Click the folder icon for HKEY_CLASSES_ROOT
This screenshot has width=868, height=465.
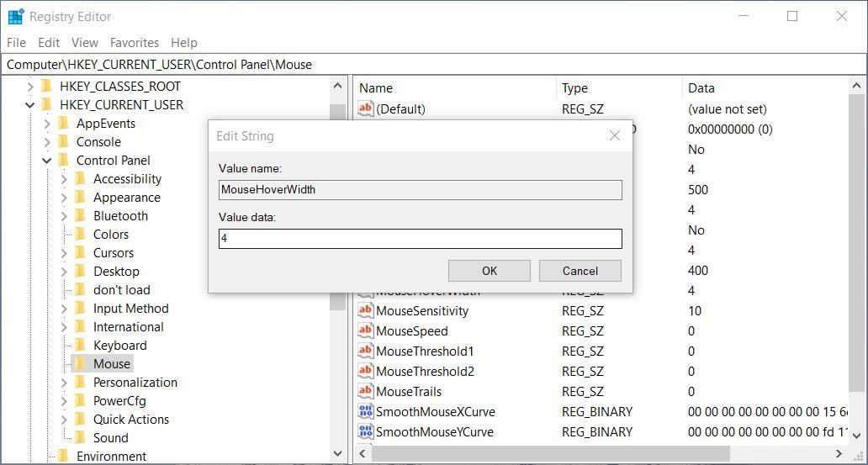point(47,86)
